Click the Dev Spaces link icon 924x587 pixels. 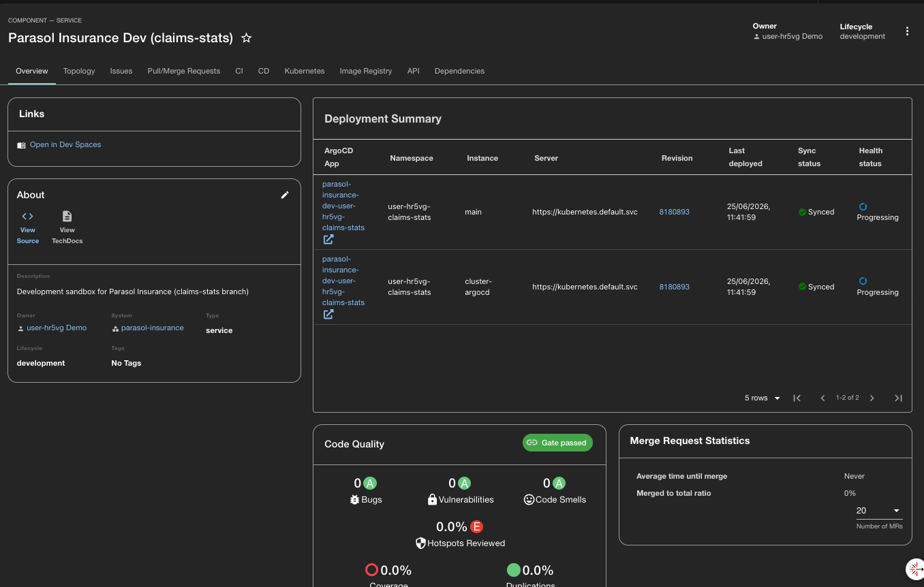tap(21, 145)
